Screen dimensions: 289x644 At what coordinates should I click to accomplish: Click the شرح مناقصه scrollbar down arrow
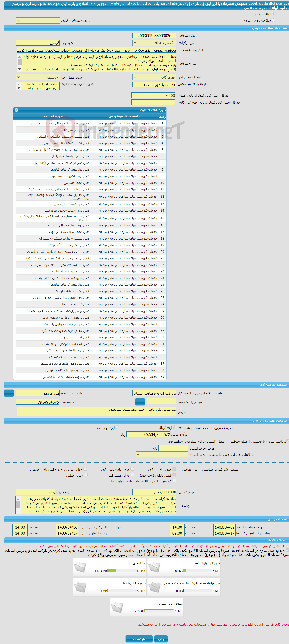tap(19, 69)
